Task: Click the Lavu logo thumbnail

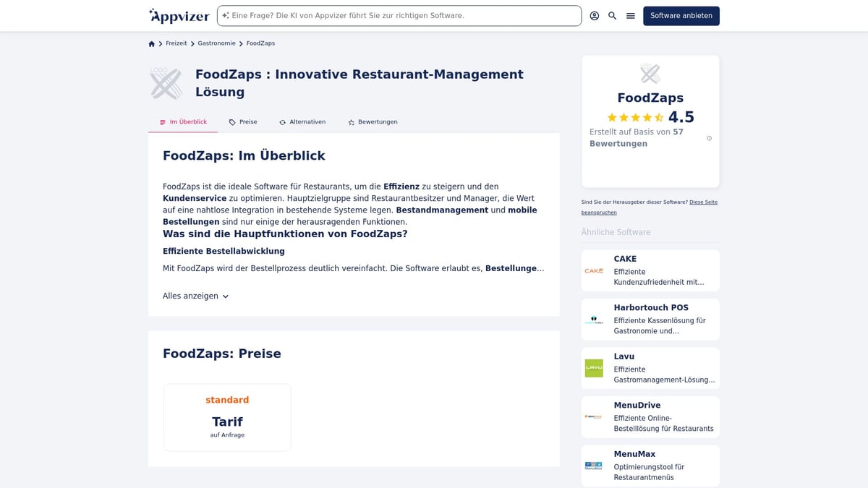Action: coord(594,368)
